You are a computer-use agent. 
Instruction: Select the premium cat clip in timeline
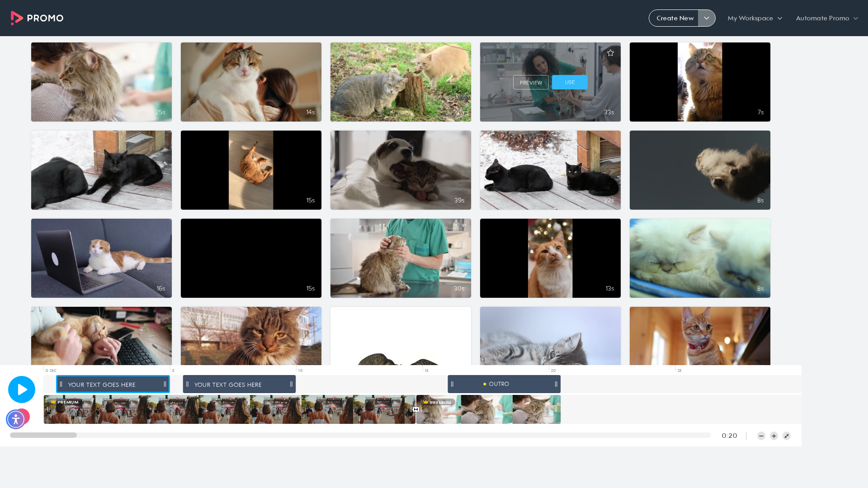(x=488, y=409)
